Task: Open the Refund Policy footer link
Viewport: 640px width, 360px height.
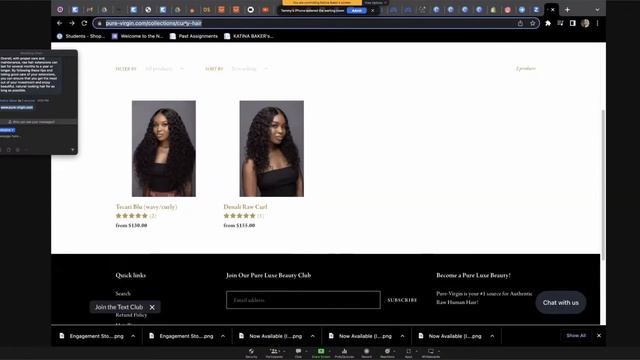Action: tap(131, 315)
